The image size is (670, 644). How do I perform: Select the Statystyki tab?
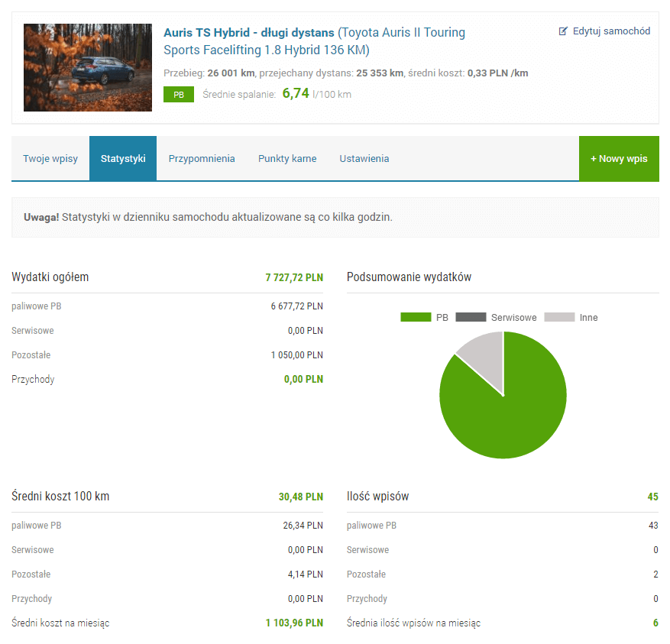click(123, 159)
